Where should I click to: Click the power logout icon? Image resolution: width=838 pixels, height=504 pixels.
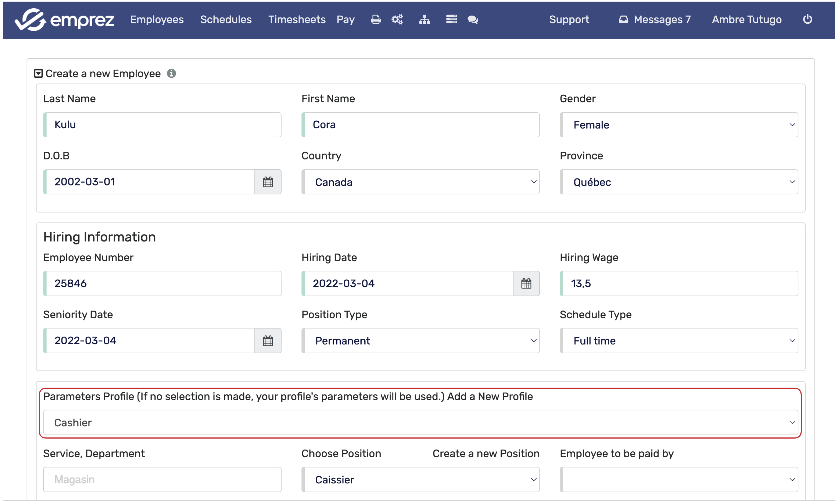coord(807,19)
